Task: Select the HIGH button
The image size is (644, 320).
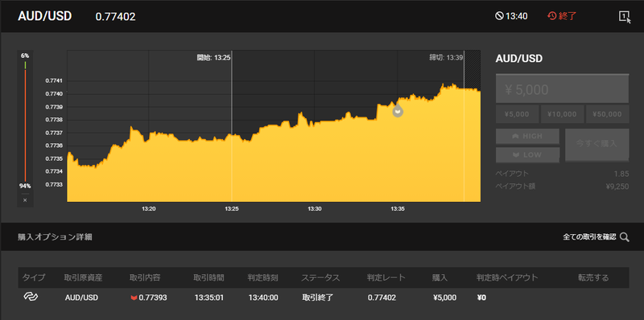Action: click(527, 136)
